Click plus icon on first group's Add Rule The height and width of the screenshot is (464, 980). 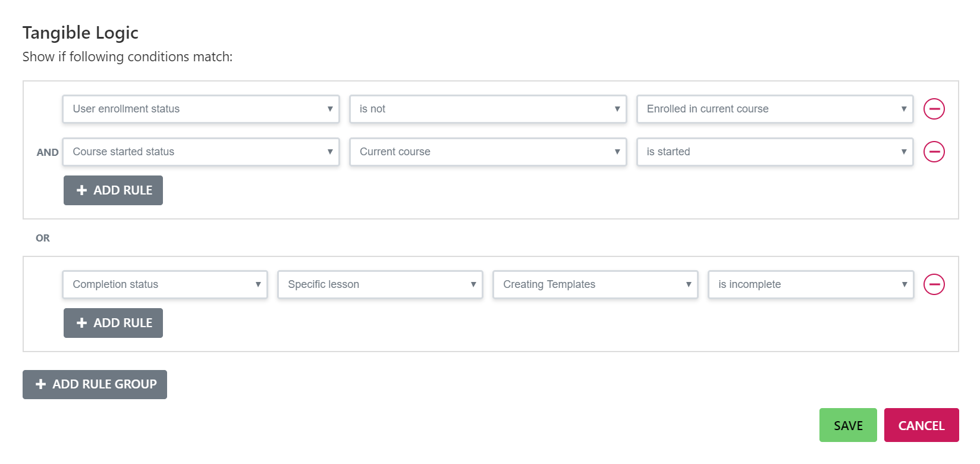coord(82,190)
